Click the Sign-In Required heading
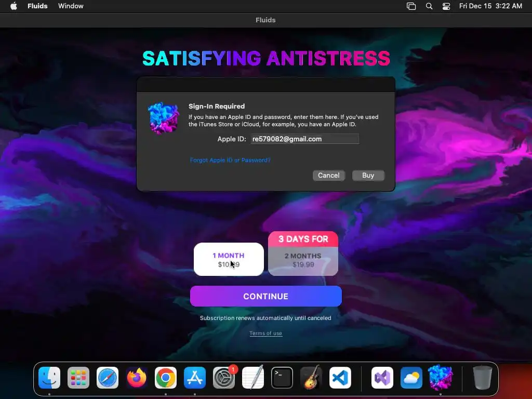The width and height of the screenshot is (532, 399). 217,106
